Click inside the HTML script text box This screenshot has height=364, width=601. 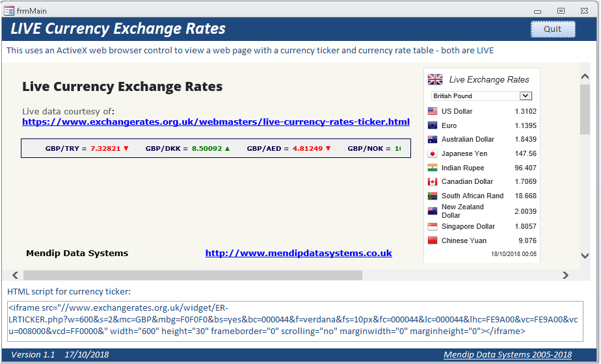[293, 321]
